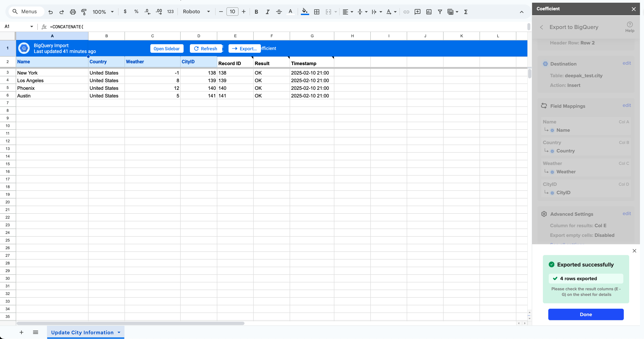Click the font size input field
644x339 pixels.
click(x=232, y=11)
